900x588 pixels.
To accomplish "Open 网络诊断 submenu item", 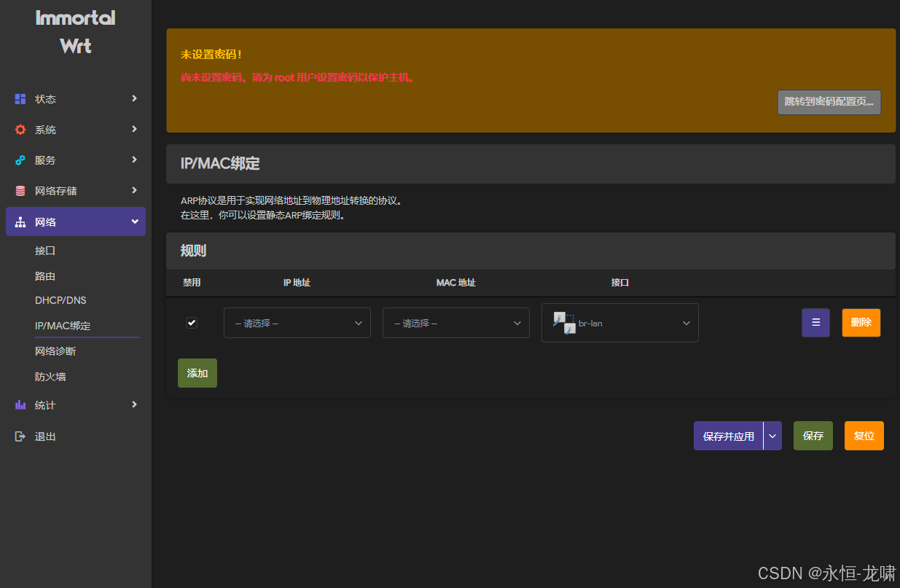I will coord(55,351).
